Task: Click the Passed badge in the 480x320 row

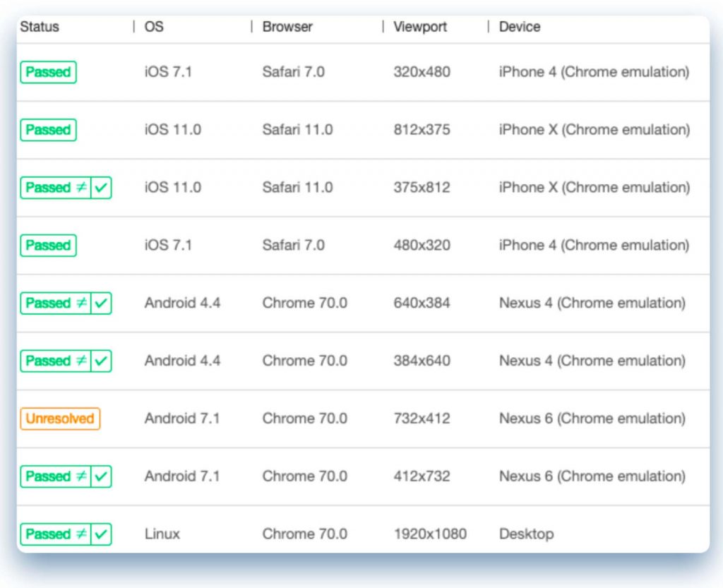Action: pyautogui.click(x=48, y=246)
